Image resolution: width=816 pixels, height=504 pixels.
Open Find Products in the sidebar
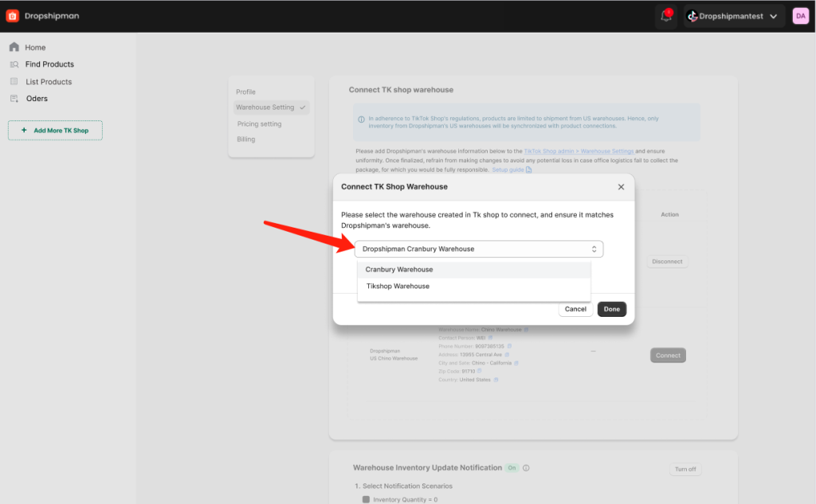(x=49, y=64)
